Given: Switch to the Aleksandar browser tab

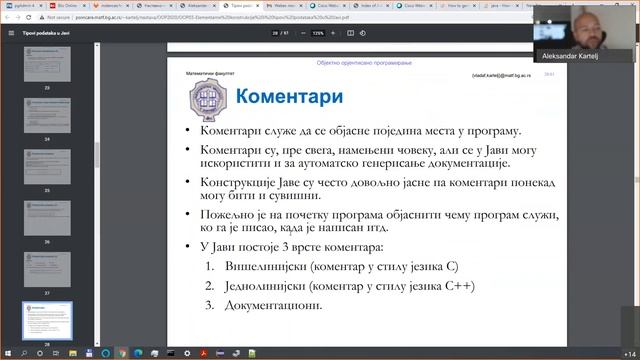Looking at the screenshot, I should 199,6.
